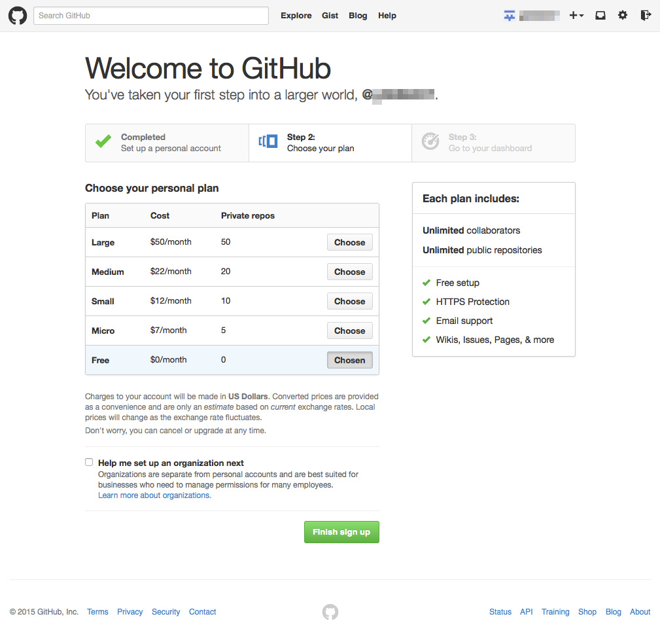Click the sign out icon

click(x=646, y=15)
